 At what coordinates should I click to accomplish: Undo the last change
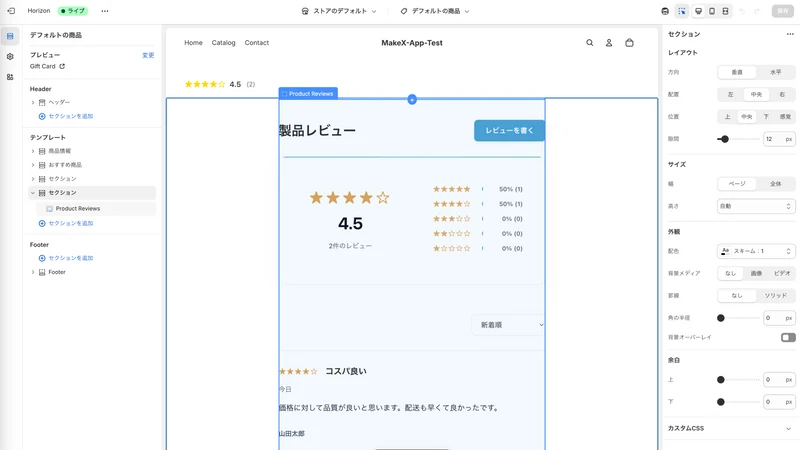[x=742, y=11]
